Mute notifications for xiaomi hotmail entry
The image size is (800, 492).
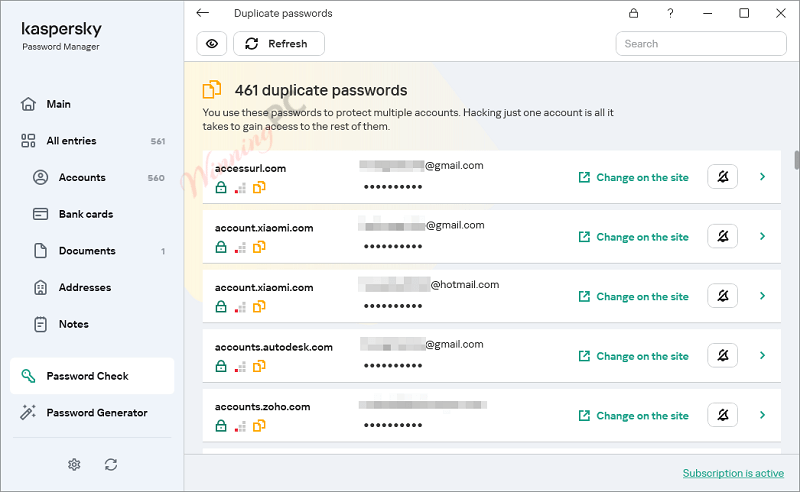pyautogui.click(x=722, y=296)
